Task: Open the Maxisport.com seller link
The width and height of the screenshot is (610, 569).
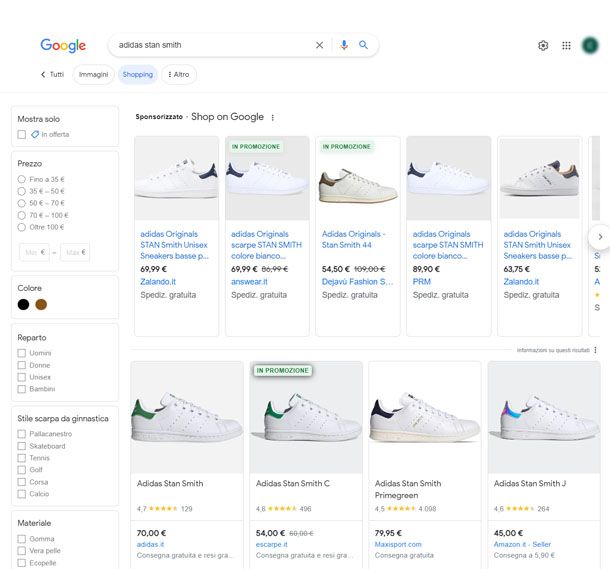Action: [398, 544]
